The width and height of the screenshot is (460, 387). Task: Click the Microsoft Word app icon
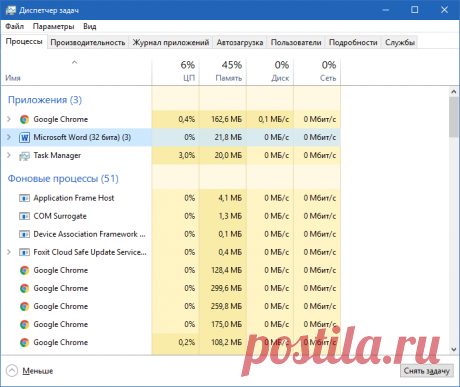coord(24,137)
